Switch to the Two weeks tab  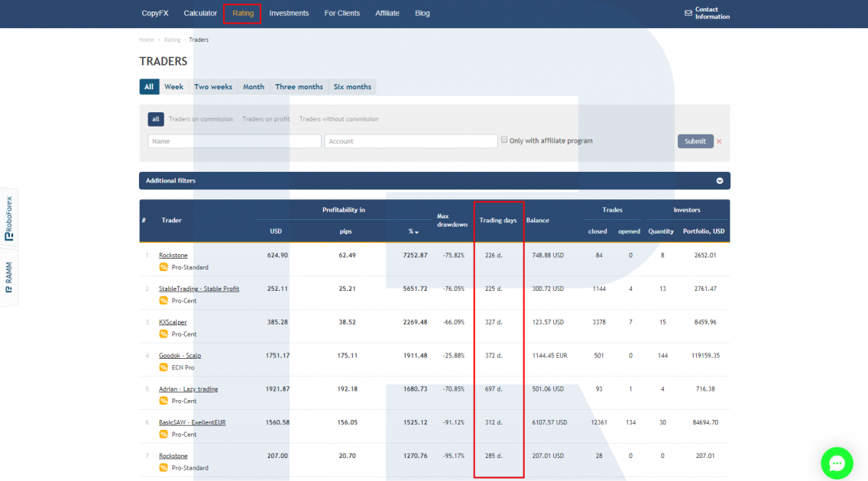click(213, 87)
